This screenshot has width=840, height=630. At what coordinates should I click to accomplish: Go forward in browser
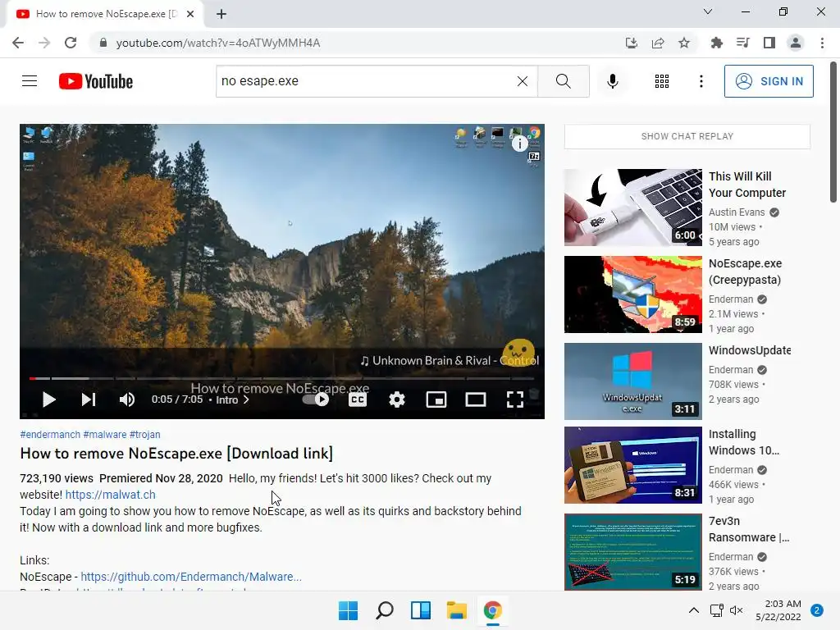click(44, 43)
